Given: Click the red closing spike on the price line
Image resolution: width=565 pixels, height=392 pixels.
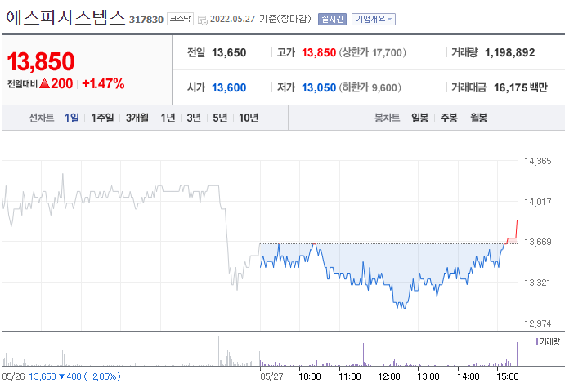Looking at the screenshot, I should 517,229.
